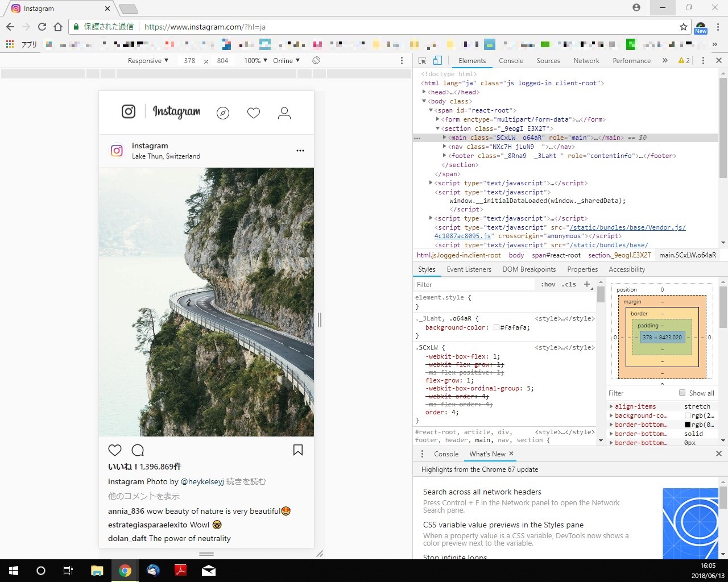
Task: Activate the inspect element picker tool
Action: coord(422,60)
